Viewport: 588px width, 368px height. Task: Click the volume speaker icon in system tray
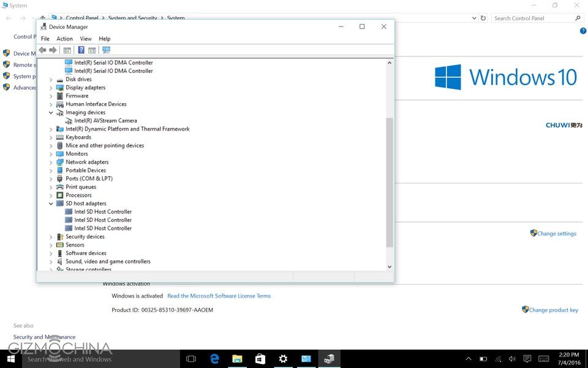(x=511, y=359)
